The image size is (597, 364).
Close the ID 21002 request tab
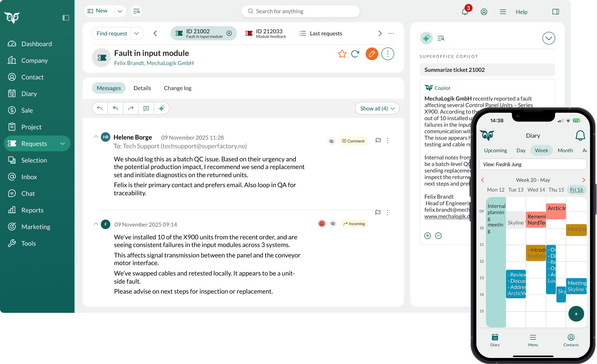(229, 33)
